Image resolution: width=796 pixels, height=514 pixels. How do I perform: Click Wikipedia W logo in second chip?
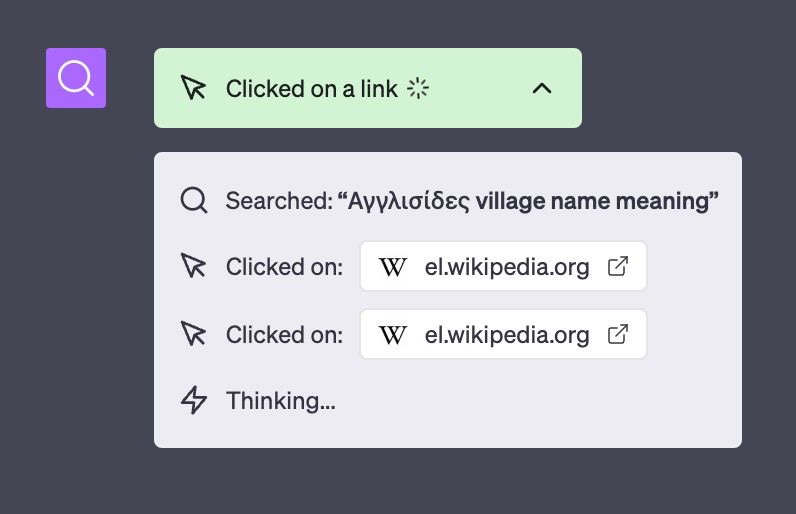[393, 335]
